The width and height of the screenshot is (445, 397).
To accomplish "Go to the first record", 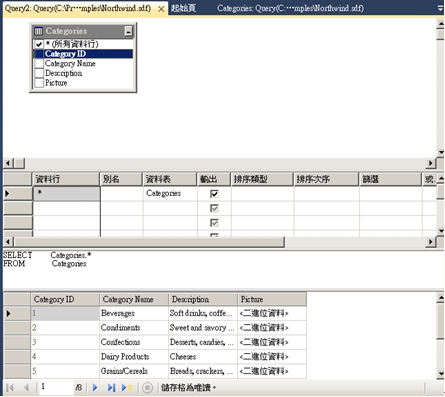I will (10, 388).
